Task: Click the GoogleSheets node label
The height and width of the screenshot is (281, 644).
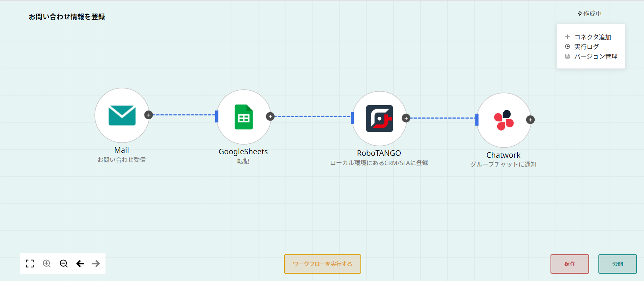Action: point(243,152)
